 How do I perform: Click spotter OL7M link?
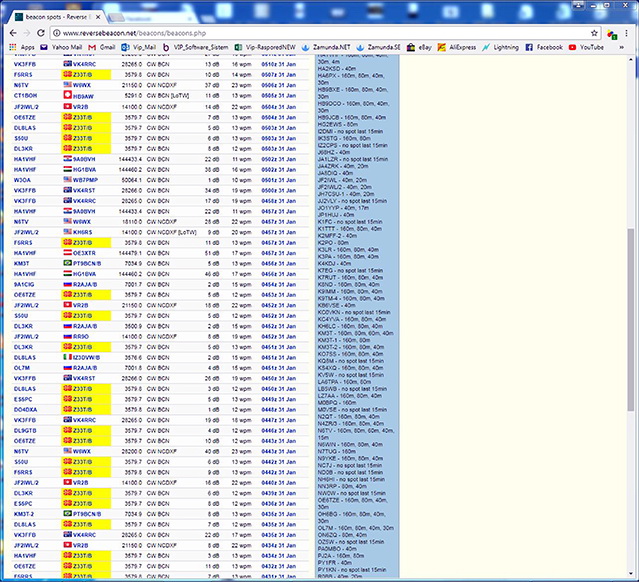[22, 368]
